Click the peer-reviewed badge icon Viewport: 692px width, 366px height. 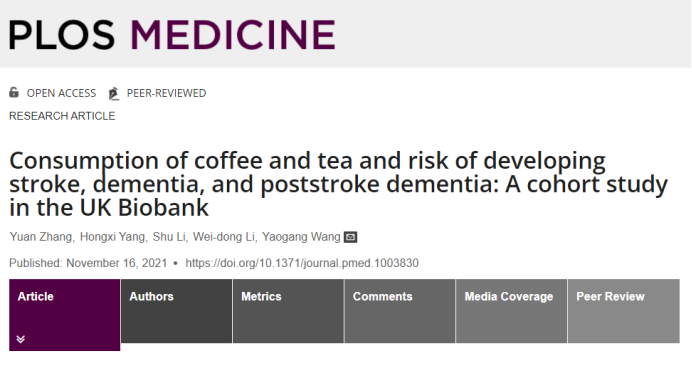114,94
